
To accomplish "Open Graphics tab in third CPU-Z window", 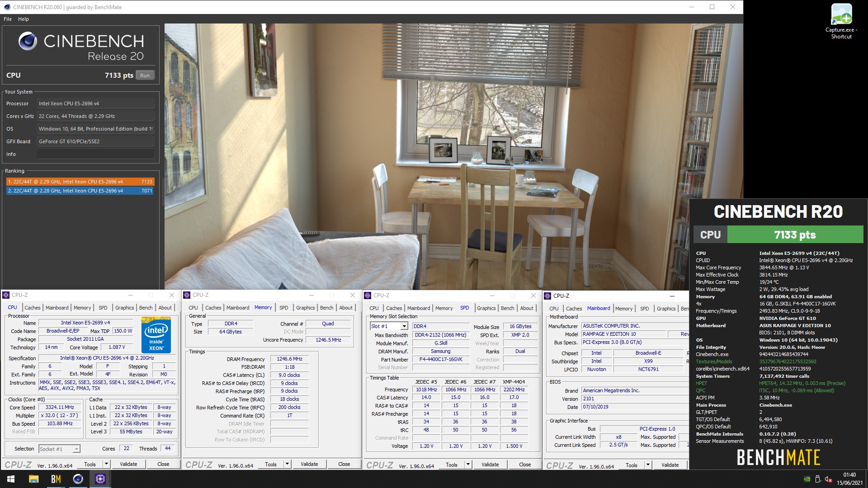I will click(486, 308).
